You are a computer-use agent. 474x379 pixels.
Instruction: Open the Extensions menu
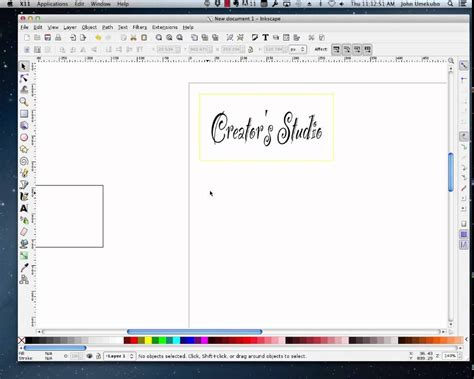[x=165, y=27]
